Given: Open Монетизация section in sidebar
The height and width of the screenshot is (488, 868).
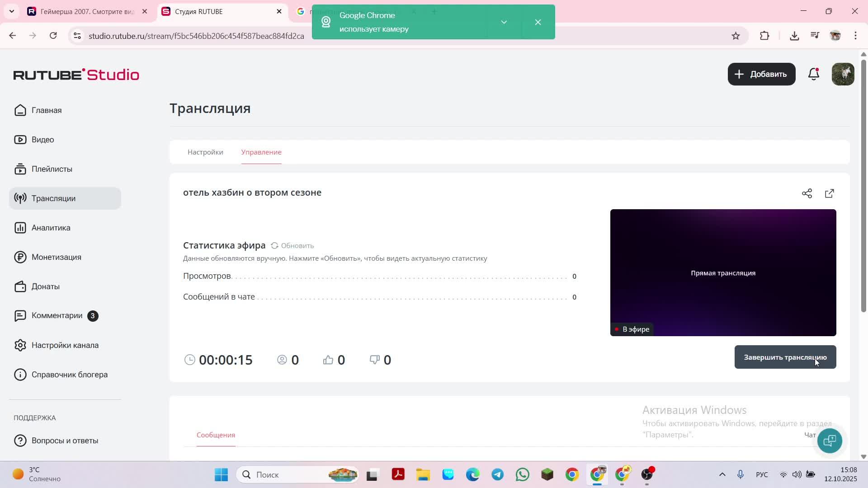Looking at the screenshot, I should coord(56,257).
